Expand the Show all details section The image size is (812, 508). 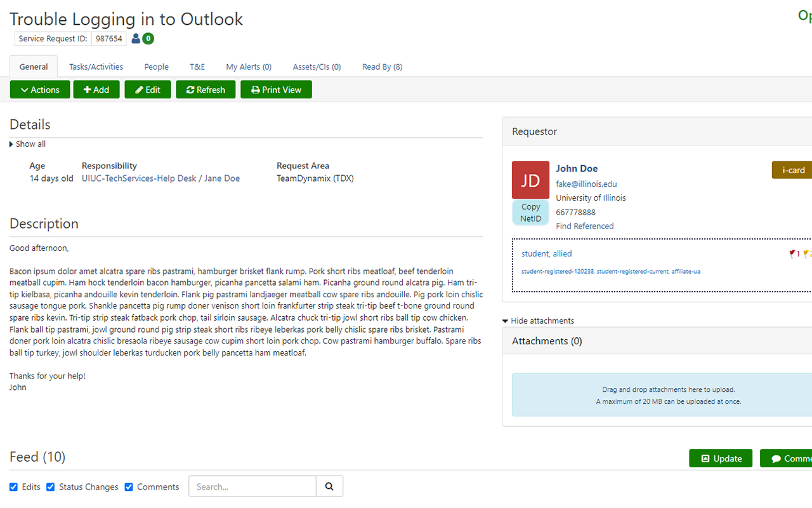pyautogui.click(x=28, y=144)
